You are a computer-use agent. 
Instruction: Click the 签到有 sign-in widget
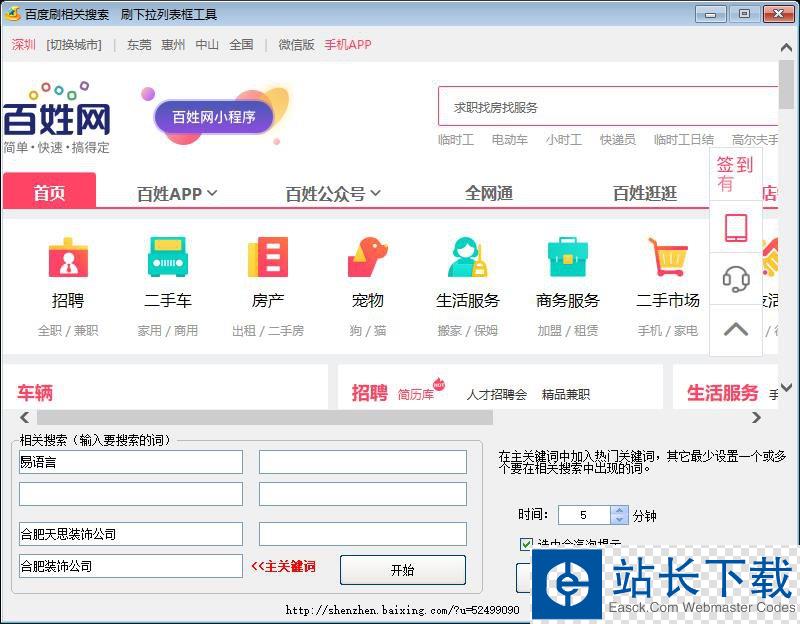[735, 174]
